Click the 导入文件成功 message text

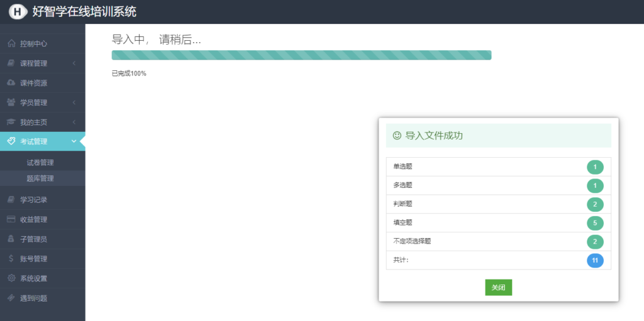pyautogui.click(x=434, y=136)
